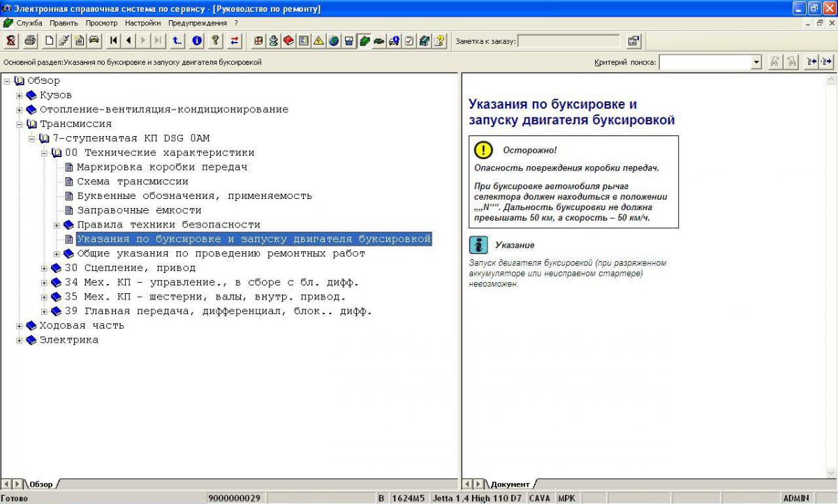
Task: Switch to the Документ tab
Action: pos(510,484)
